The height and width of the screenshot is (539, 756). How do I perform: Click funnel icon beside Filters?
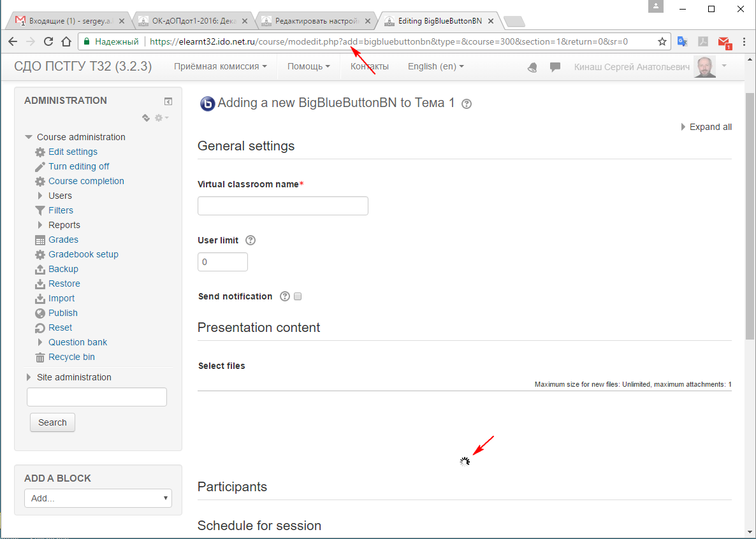pos(40,211)
